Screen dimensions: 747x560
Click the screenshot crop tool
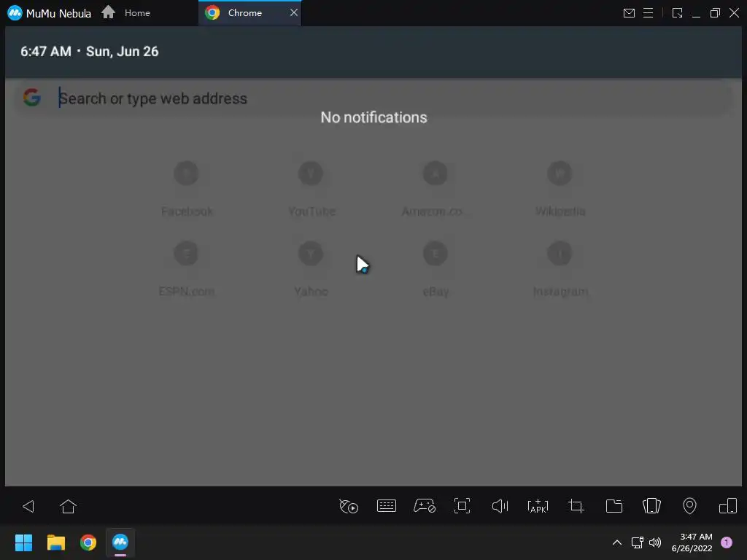(x=576, y=506)
